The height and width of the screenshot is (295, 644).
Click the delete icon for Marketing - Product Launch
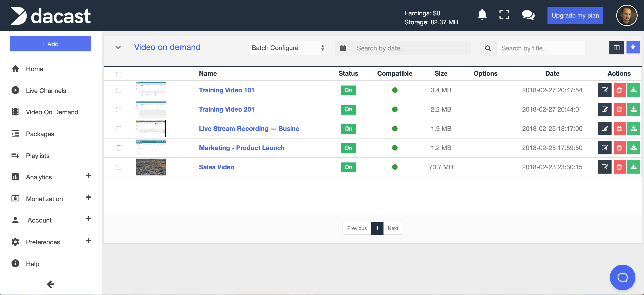point(619,148)
